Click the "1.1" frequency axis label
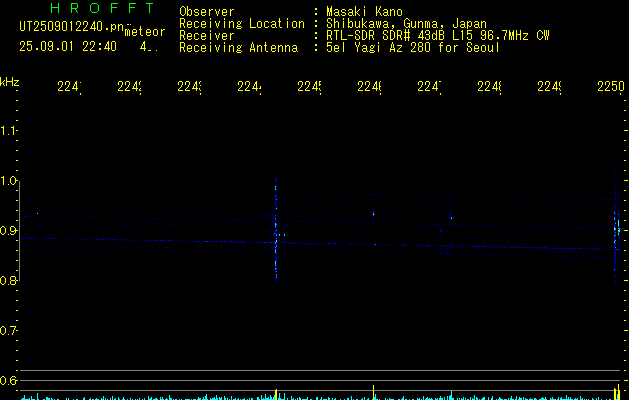This screenshot has height=400, width=629. click(x=8, y=131)
